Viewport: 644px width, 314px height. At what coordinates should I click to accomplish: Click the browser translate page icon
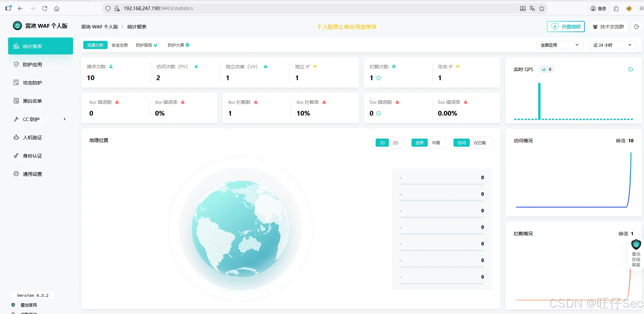pos(532,8)
